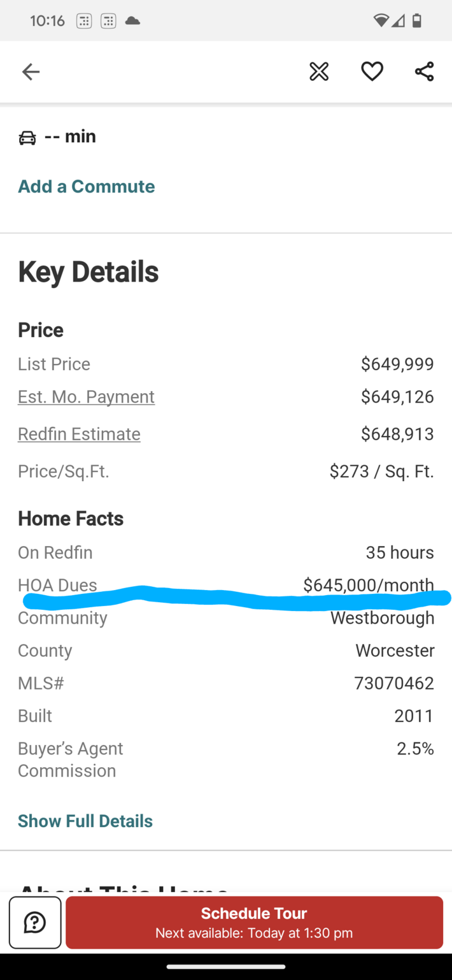
Task: Select Add a Commute
Action: [x=86, y=186]
